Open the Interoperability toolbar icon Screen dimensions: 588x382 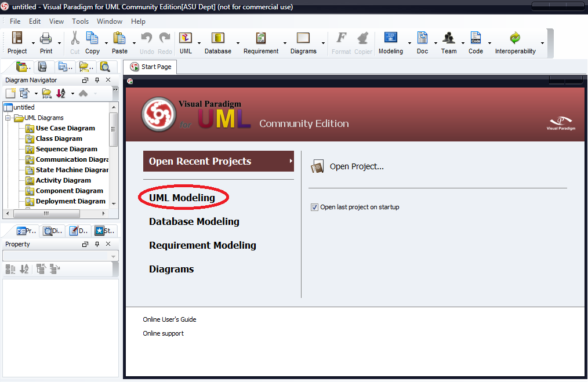point(515,38)
